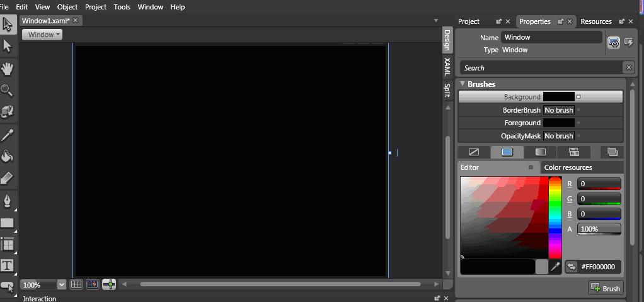The width and height of the screenshot is (644, 302).
Task: Open the Object menu
Action: (x=67, y=7)
